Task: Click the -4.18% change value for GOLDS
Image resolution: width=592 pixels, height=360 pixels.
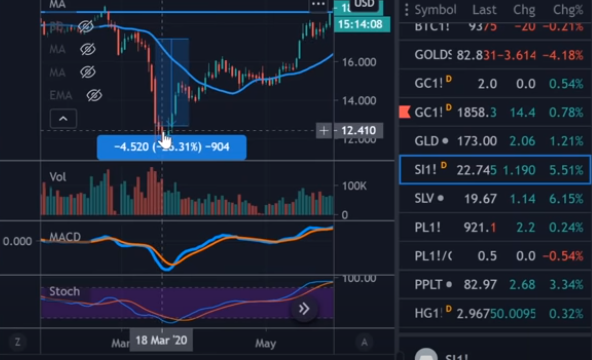Action: [563, 55]
